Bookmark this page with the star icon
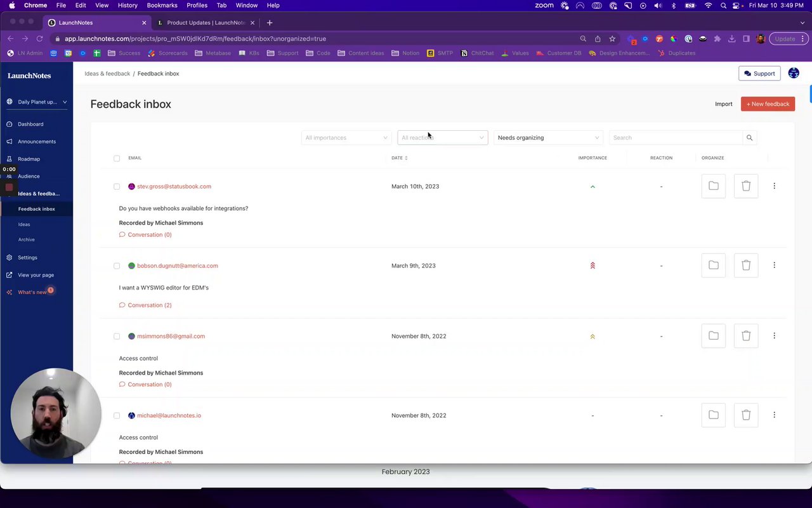 pos(612,39)
